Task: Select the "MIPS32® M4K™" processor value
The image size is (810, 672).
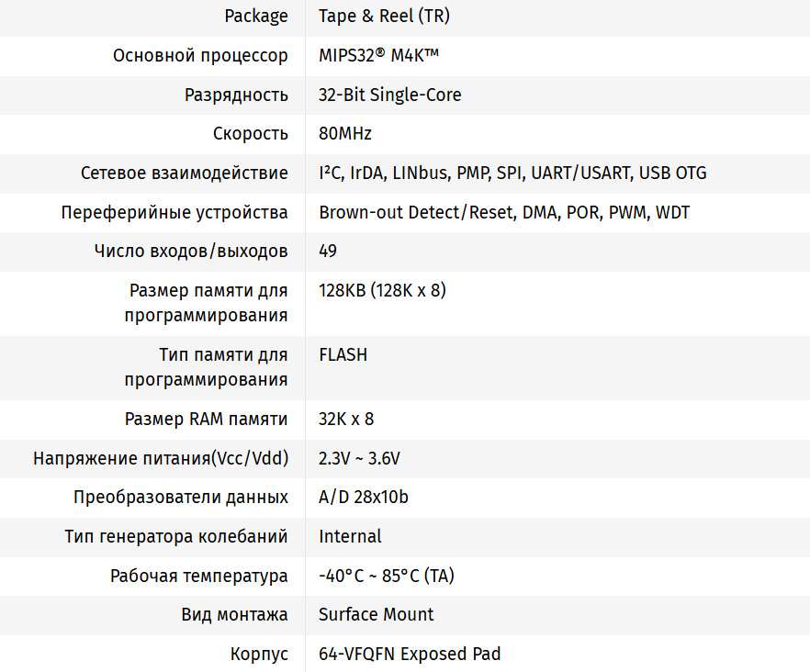Action: click(x=378, y=56)
